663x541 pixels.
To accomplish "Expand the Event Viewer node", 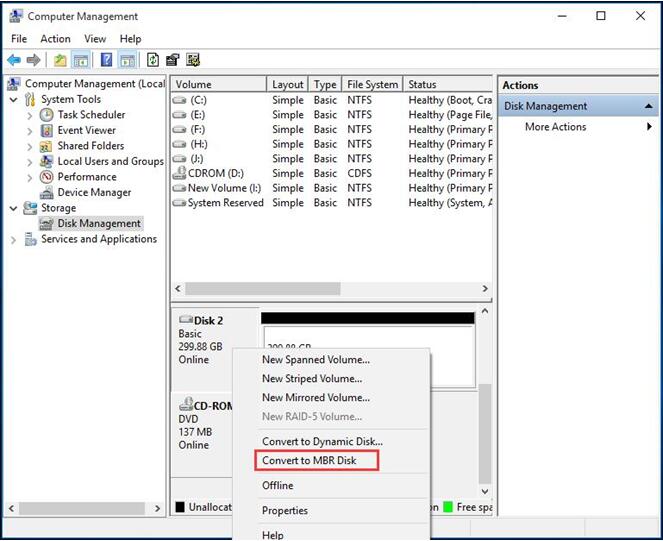I will coord(30,131).
